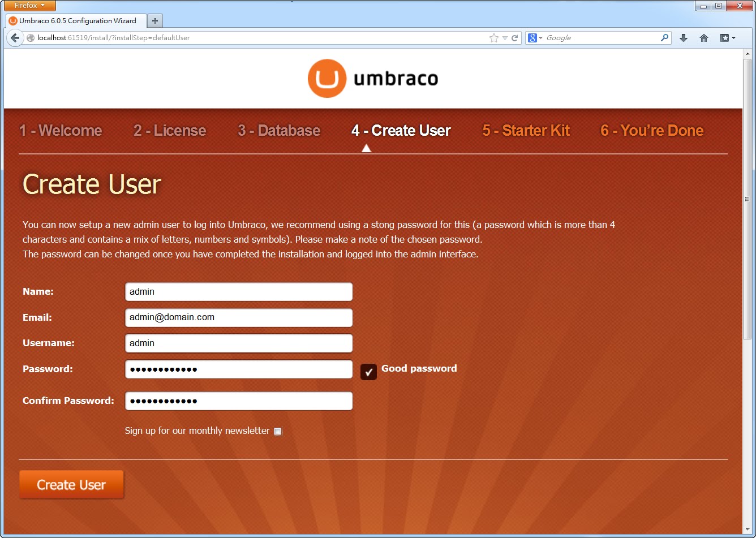Click the Google search box

601,38
